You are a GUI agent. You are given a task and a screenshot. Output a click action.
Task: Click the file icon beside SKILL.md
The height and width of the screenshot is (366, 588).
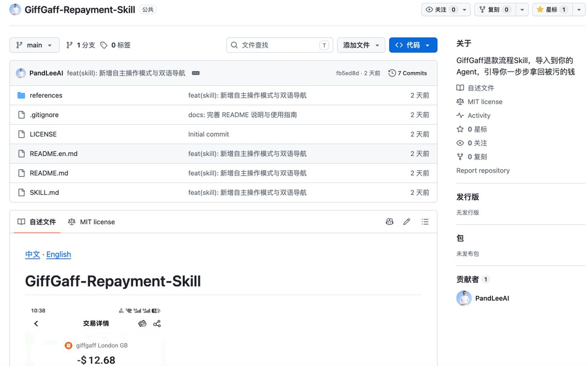(x=21, y=192)
